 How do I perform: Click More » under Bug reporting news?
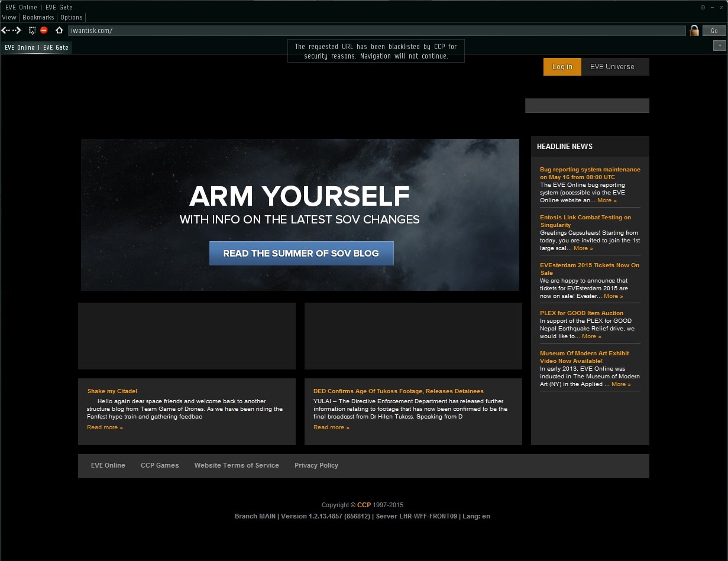pos(607,200)
